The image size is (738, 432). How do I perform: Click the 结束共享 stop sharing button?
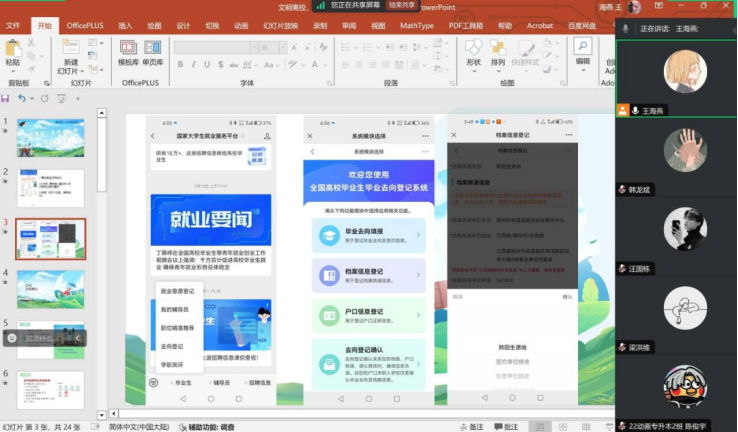(x=402, y=5)
